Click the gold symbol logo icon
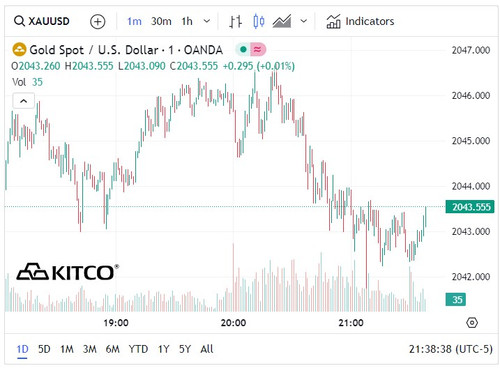Screen dimensions: 500x370 point(19,50)
